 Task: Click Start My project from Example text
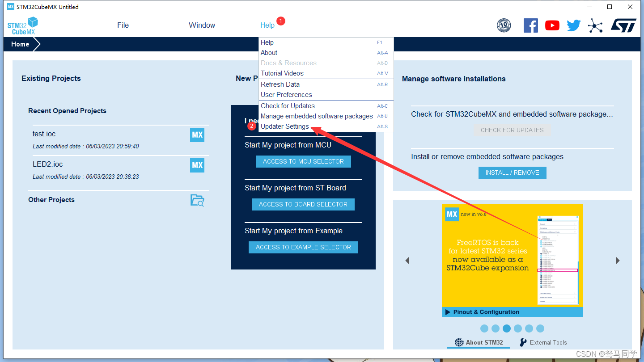coord(293,231)
